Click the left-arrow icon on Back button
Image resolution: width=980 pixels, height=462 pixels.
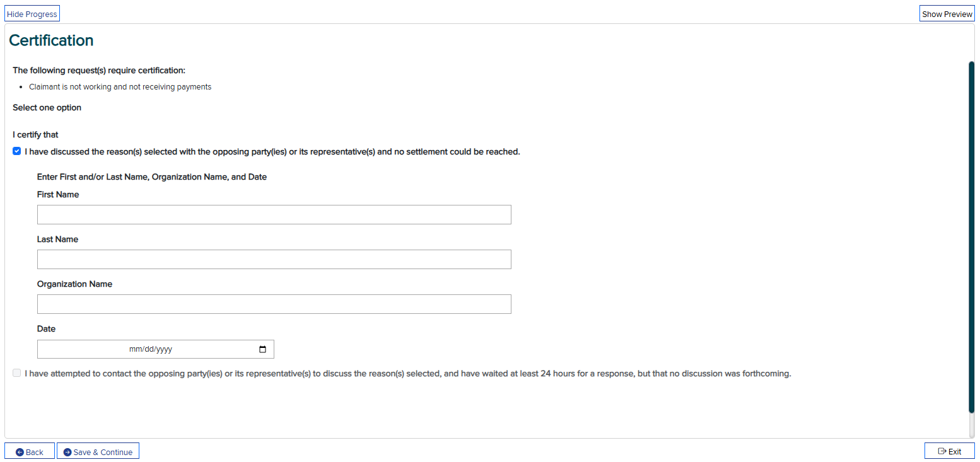coord(20,452)
